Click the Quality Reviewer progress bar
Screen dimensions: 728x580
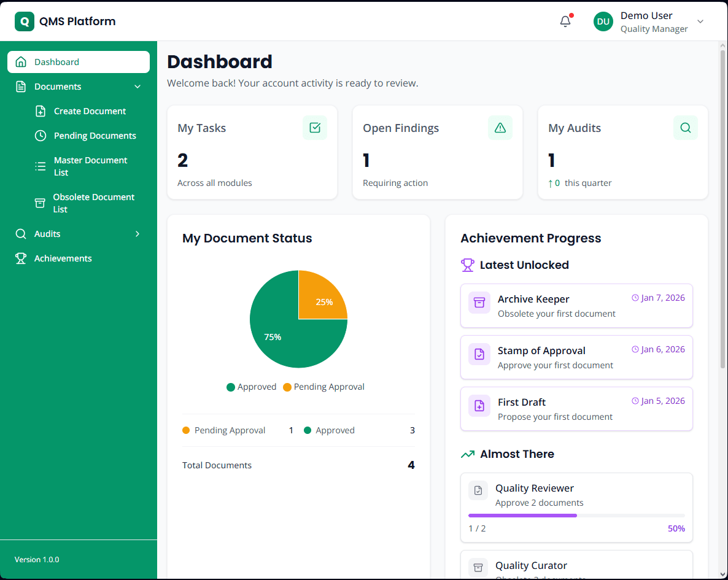[x=576, y=516]
